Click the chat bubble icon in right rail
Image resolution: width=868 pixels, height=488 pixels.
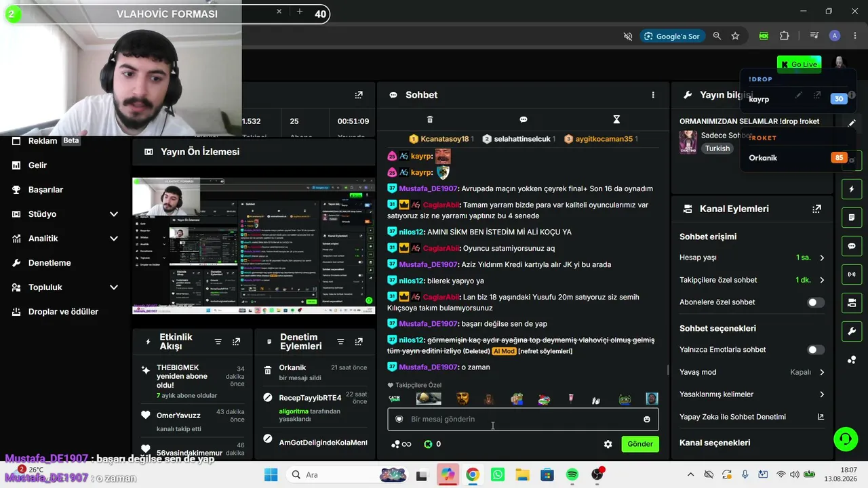tap(852, 246)
